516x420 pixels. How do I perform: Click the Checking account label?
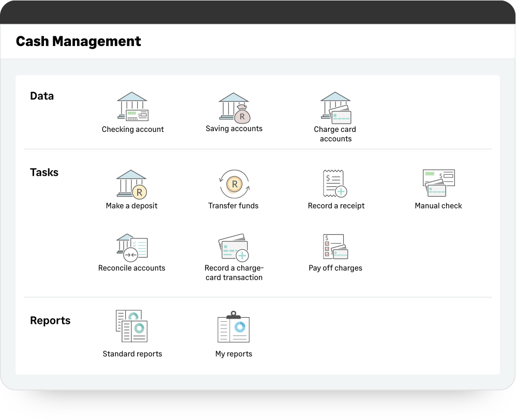132,129
